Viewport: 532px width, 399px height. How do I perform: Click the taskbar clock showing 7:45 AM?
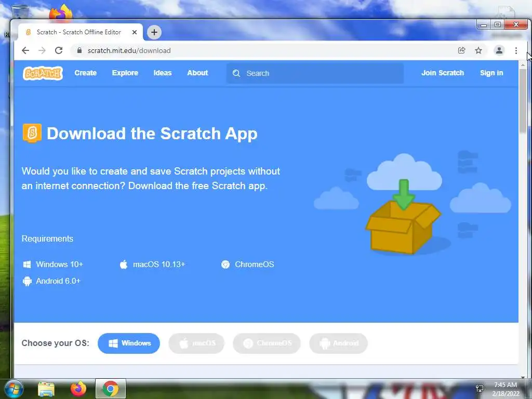[x=506, y=389]
